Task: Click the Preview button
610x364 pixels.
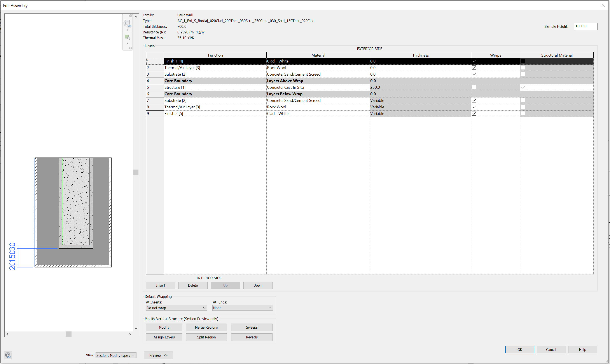Action: (158, 355)
